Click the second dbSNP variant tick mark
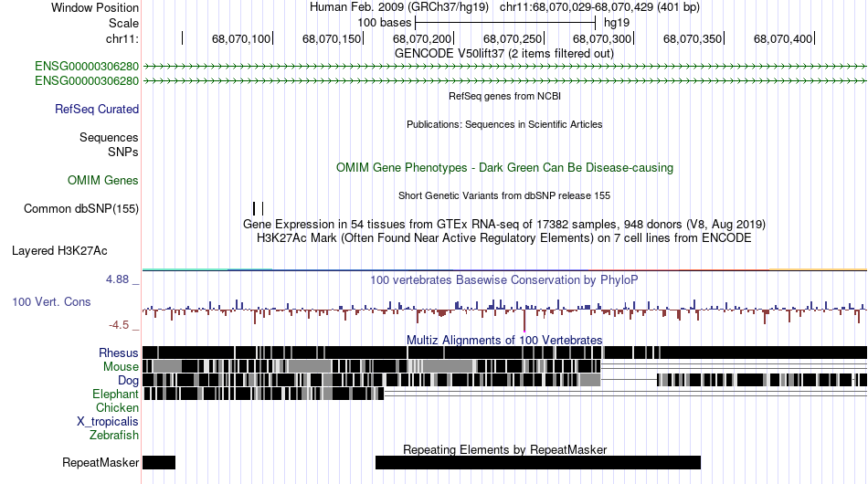Screen dimensions: 868x484 262,208
